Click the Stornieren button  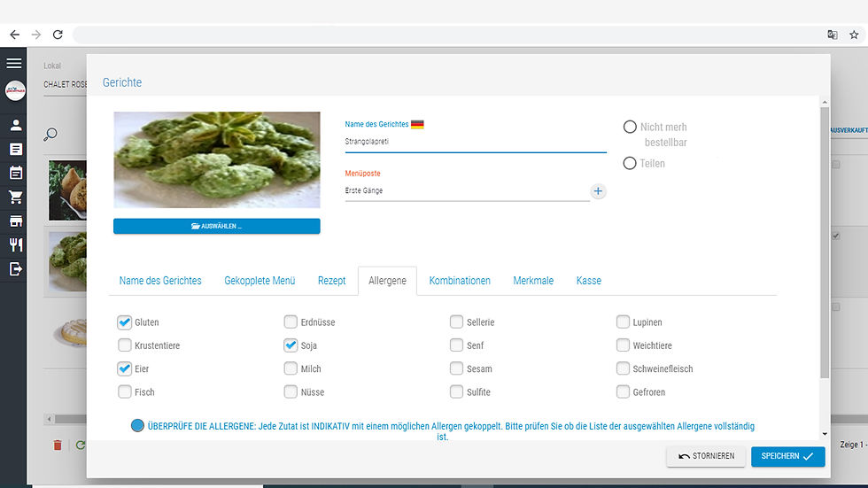point(707,456)
